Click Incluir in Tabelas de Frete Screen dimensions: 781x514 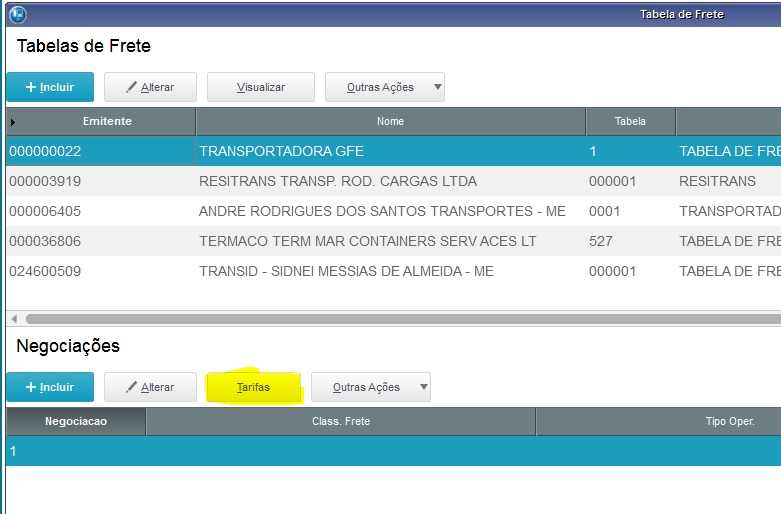[50, 87]
